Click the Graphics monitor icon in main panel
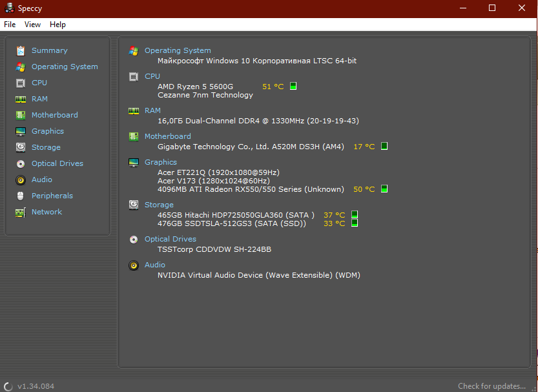The image size is (538, 392). point(134,162)
